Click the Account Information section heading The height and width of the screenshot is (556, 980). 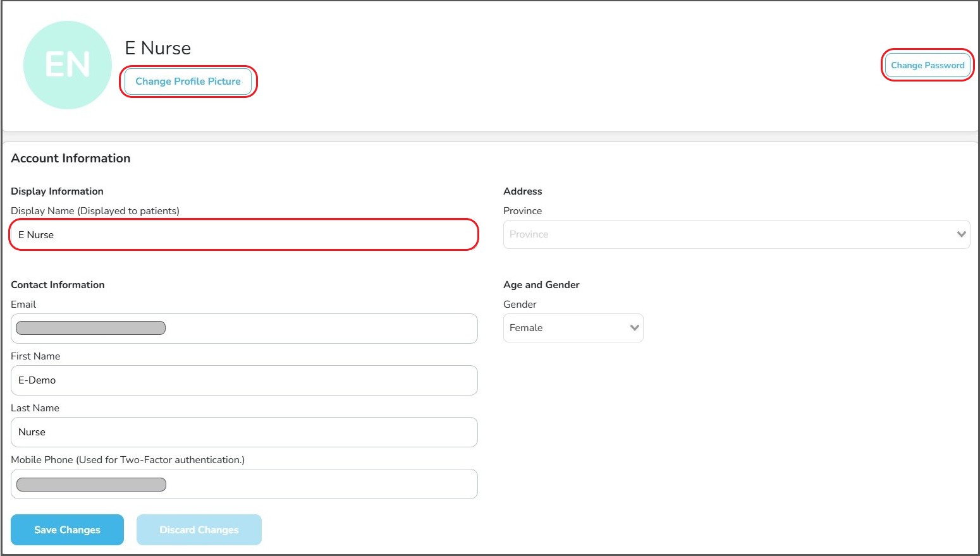point(71,159)
